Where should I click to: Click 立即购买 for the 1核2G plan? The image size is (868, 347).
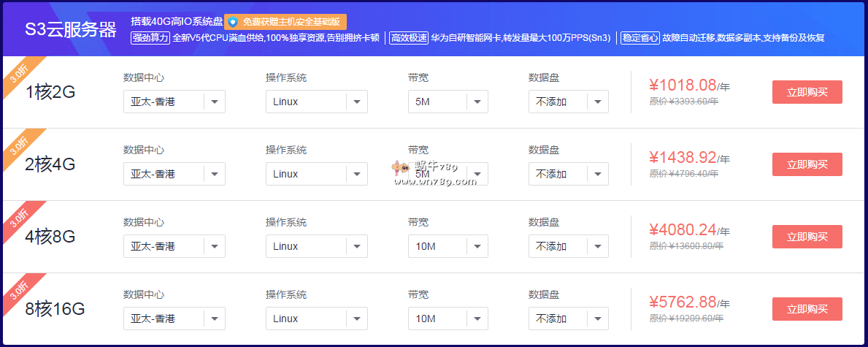pos(807,92)
